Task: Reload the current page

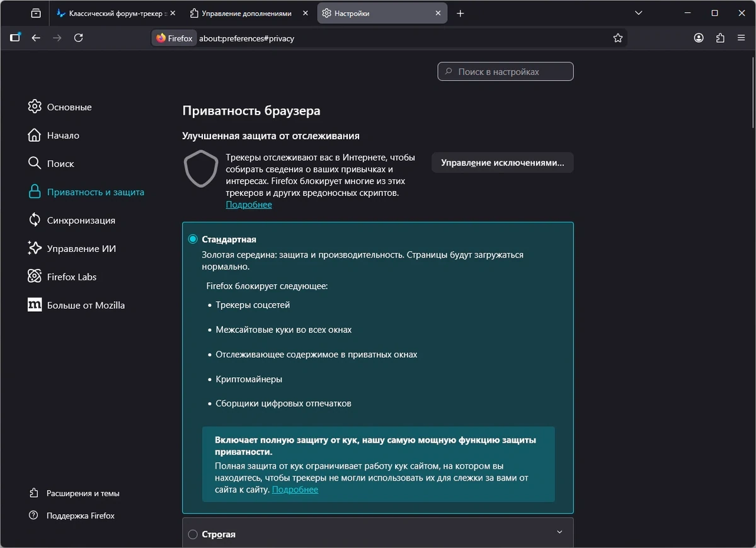Action: (78, 38)
